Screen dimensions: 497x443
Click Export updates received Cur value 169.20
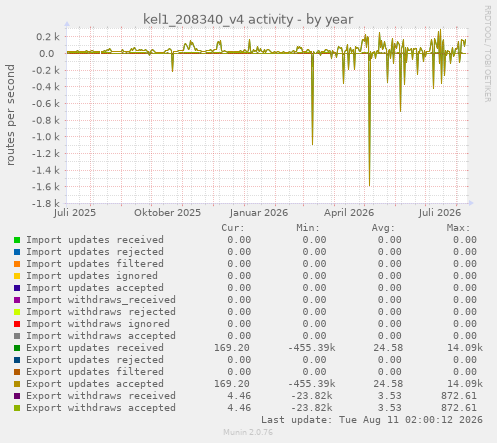pos(232,348)
